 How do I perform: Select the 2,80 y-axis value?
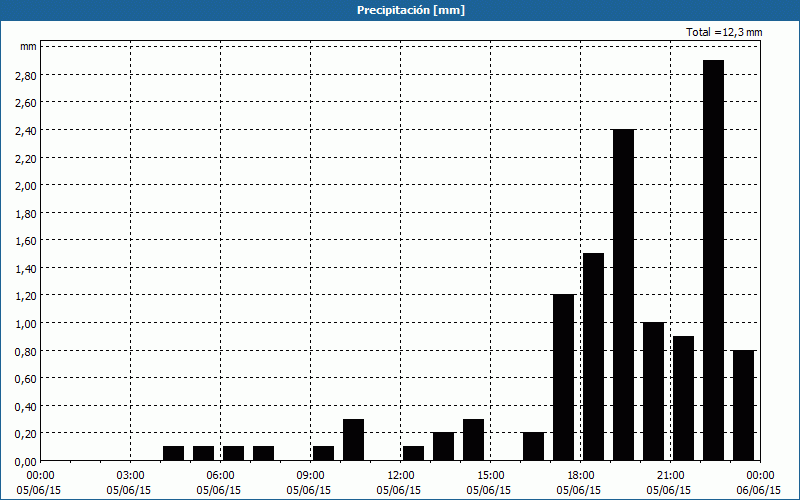click(26, 75)
